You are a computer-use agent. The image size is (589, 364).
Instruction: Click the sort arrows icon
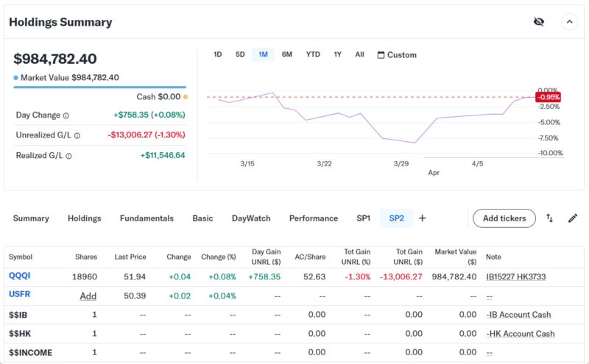click(549, 218)
